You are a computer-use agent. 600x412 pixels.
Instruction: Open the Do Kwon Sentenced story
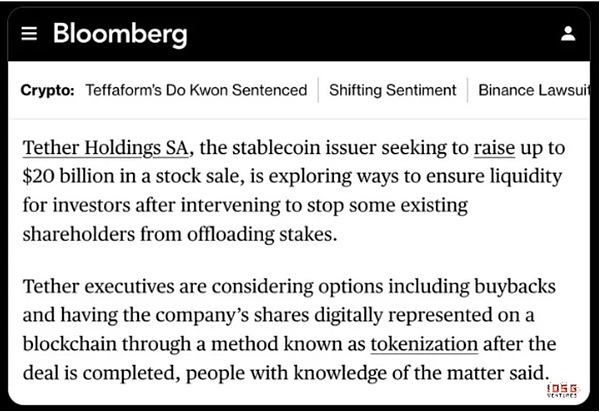tap(197, 90)
